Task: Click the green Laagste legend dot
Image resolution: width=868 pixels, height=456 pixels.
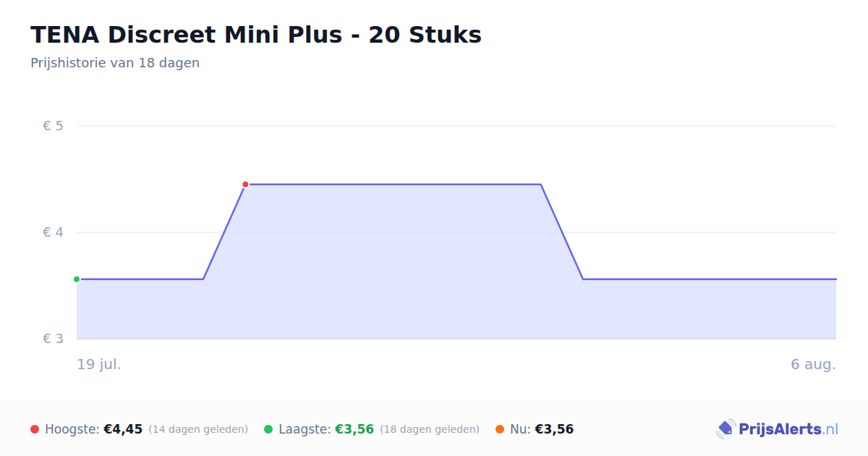Action: (268, 429)
